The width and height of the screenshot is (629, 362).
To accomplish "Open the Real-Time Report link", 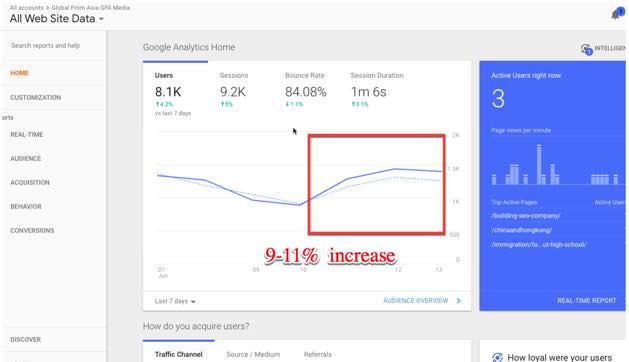I will click(x=586, y=301).
